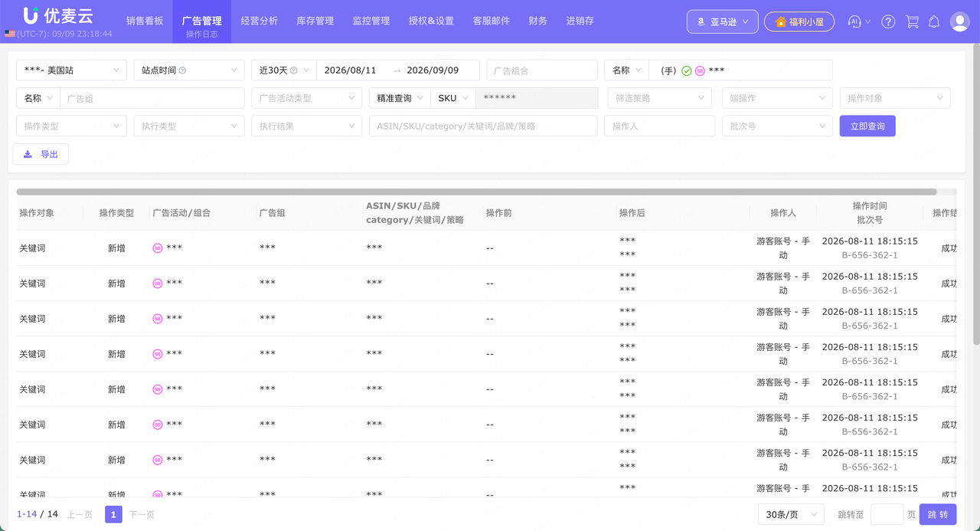The height and width of the screenshot is (531, 980).
Task: Click the green check icon in name filter
Action: point(687,70)
